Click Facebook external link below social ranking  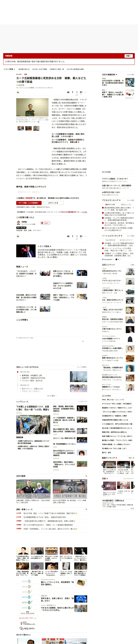(108, 260)
